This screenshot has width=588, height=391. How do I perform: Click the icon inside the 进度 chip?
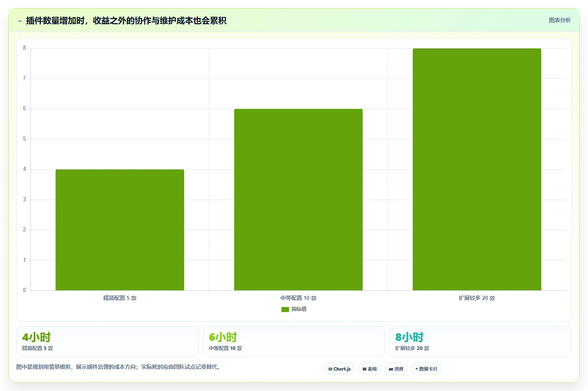[391, 369]
